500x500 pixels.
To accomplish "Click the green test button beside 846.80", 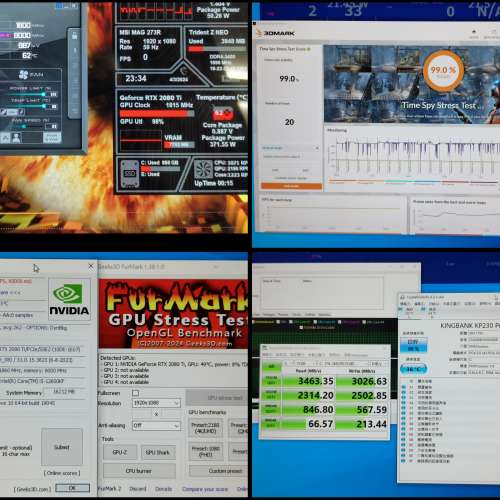I will [x=272, y=409].
